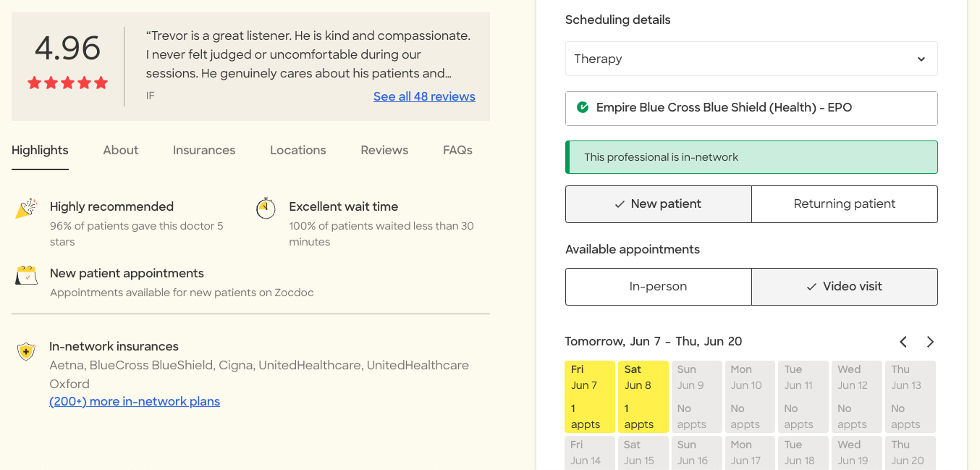Image resolution: width=980 pixels, height=470 pixels.
Task: Pick the Sat Jun 8 appointment slot
Action: pyautogui.click(x=643, y=397)
